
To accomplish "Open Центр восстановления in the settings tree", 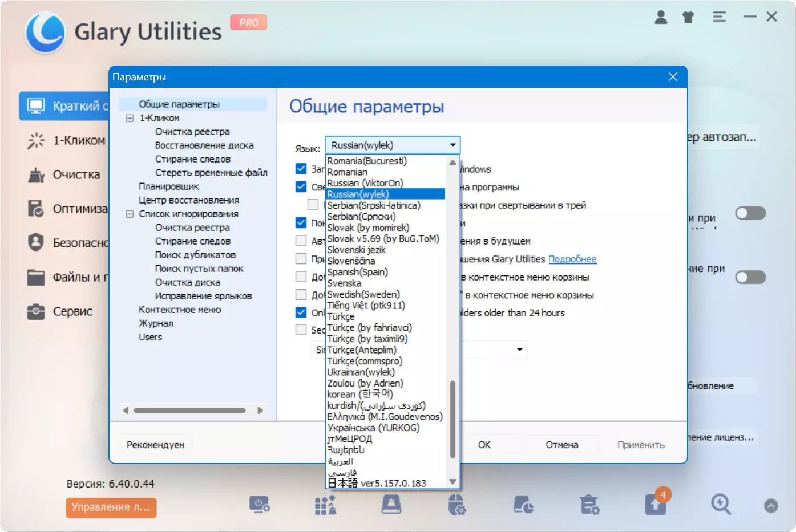I will [x=189, y=200].
